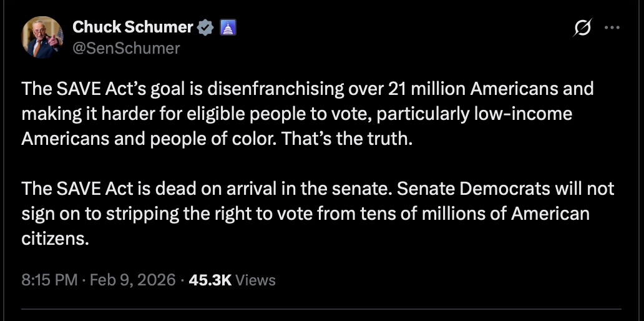Click the phrase "That's the truth."

347,138
